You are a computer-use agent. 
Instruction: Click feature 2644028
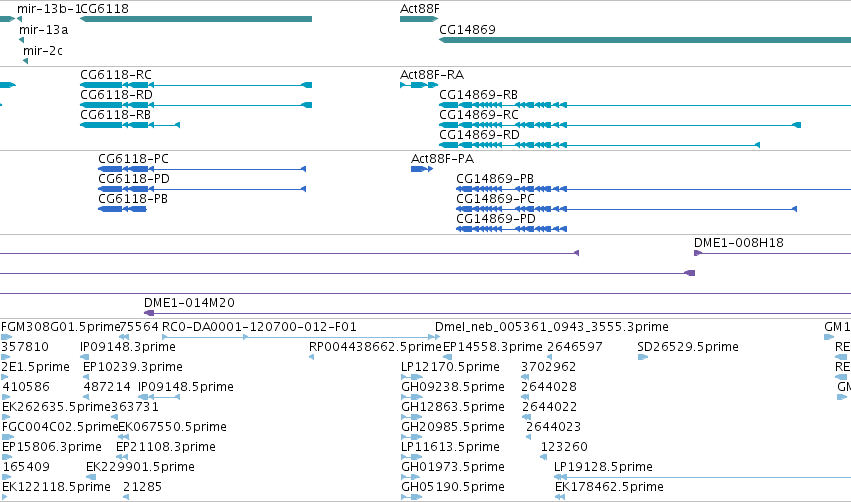click(524, 397)
